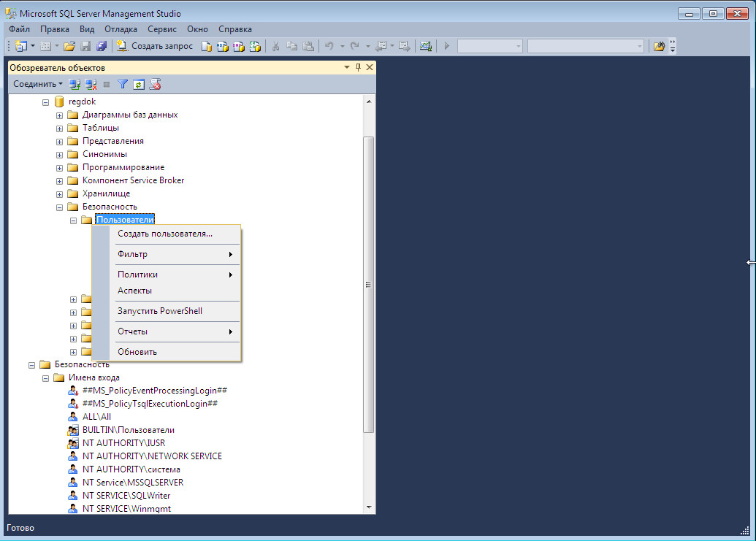The width and height of the screenshot is (756, 541).
Task: Select Запустить PowerShell in context menu
Action: click(167, 311)
